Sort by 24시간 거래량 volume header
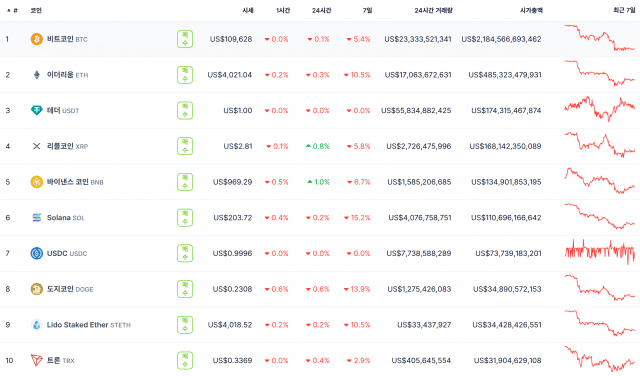640x376 pixels. click(x=433, y=11)
